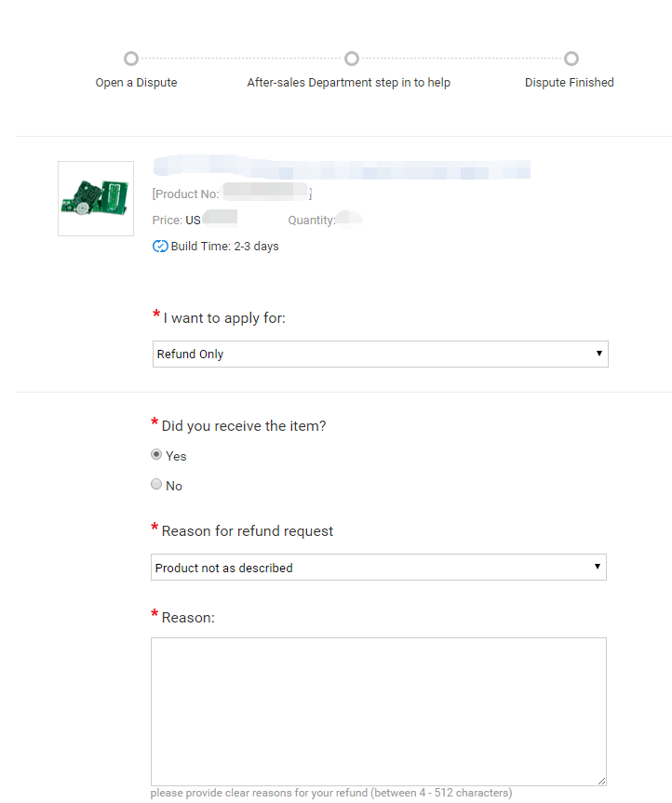Screen dimensions: 672x803
Task: Click the Open a Dispute step circle
Action: point(131,59)
